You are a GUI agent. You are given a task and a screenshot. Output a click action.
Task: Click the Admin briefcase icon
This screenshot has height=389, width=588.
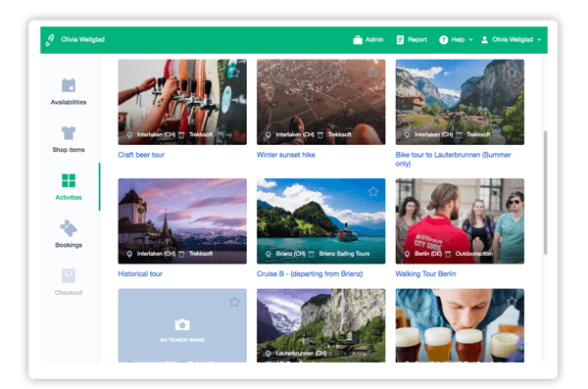click(x=358, y=39)
